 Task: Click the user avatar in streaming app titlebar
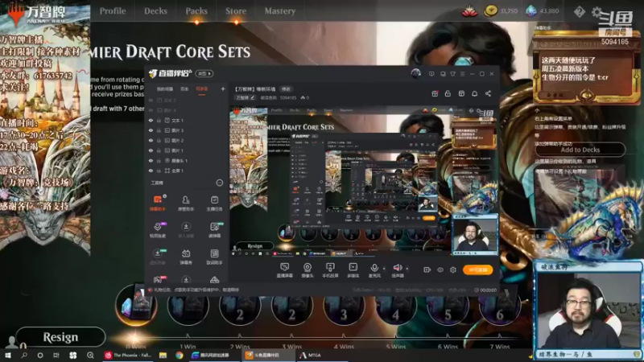point(415,73)
